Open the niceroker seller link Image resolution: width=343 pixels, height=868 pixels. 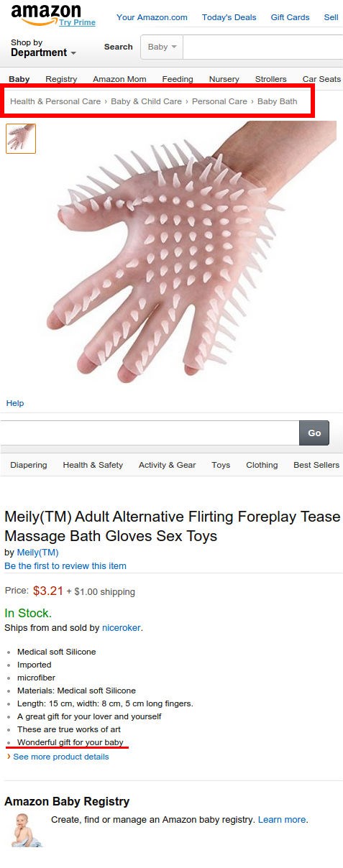[121, 627]
